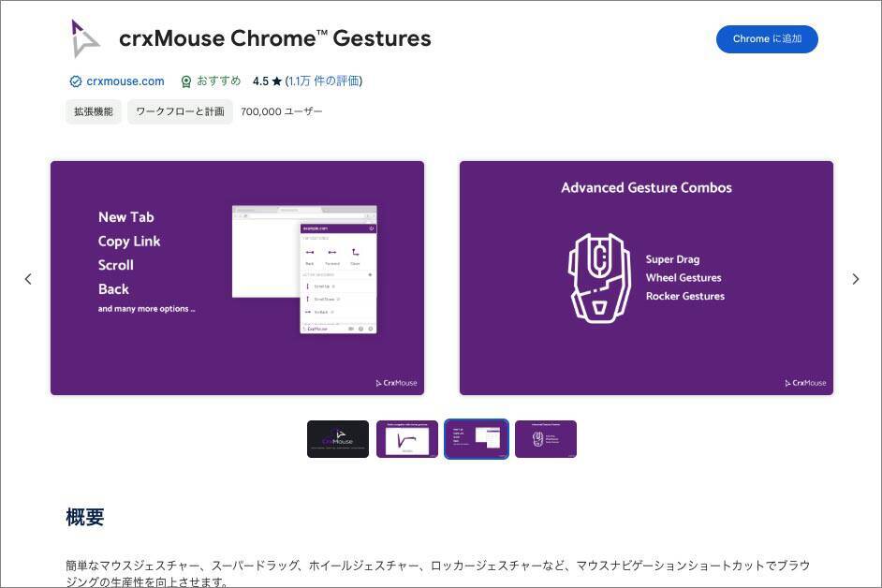The height and width of the screenshot is (588, 882).
Task: Select the ワークフローと計画 category chip
Action: pyautogui.click(x=180, y=111)
